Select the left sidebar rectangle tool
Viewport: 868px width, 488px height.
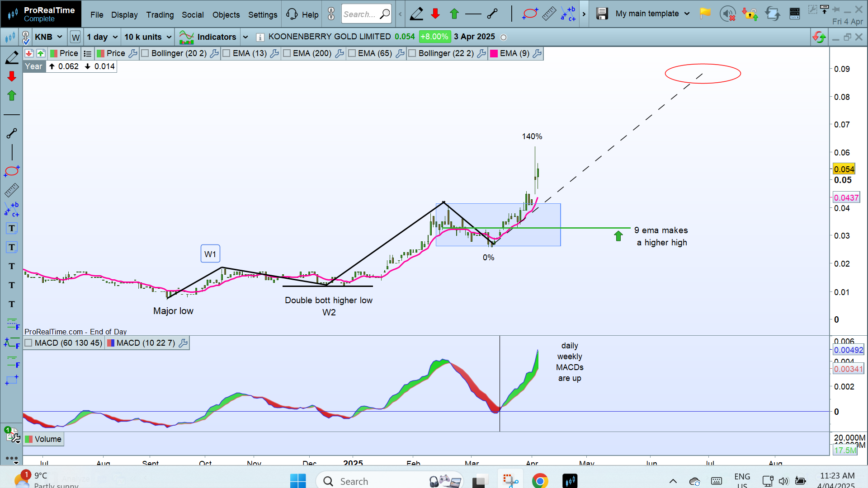pos(12,380)
